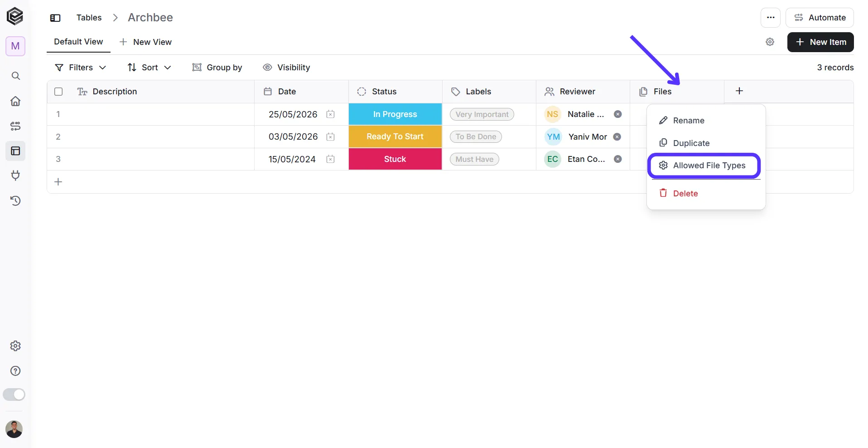Click the New Item button
868x448 pixels.
tap(820, 42)
